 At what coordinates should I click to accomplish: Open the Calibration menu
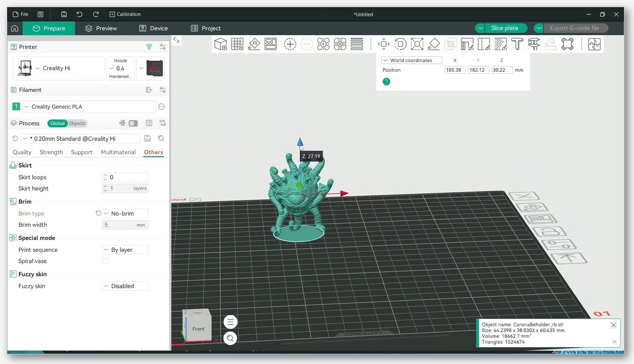click(125, 14)
